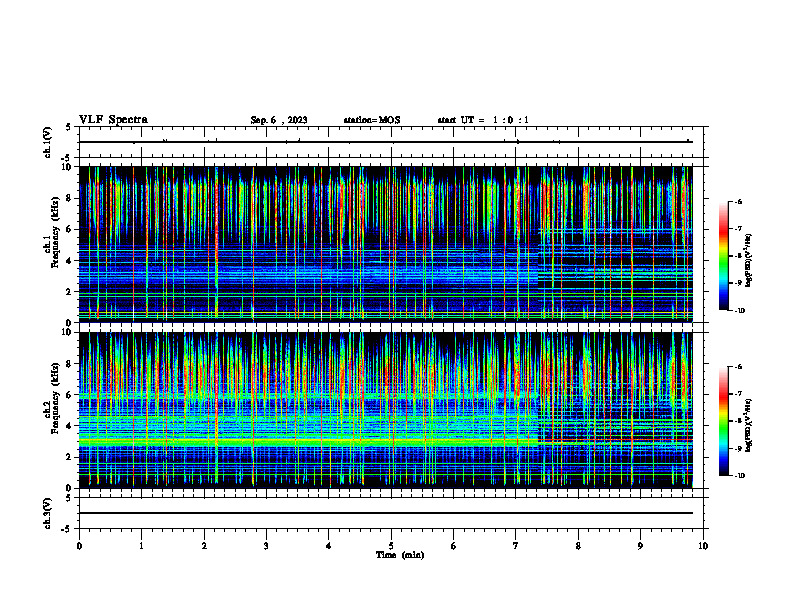This screenshot has width=792, height=612.
Task: Click time axis tick label "3"
Action: click(x=266, y=546)
